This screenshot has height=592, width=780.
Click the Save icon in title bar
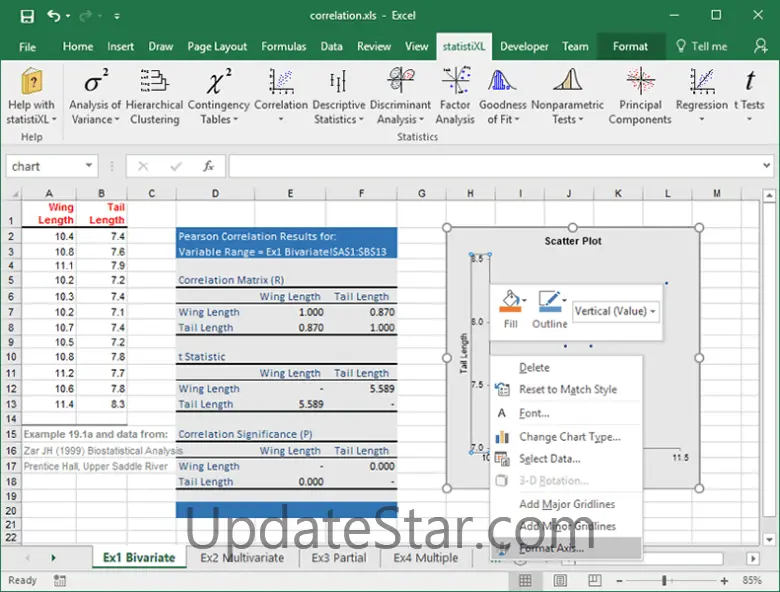(x=27, y=16)
